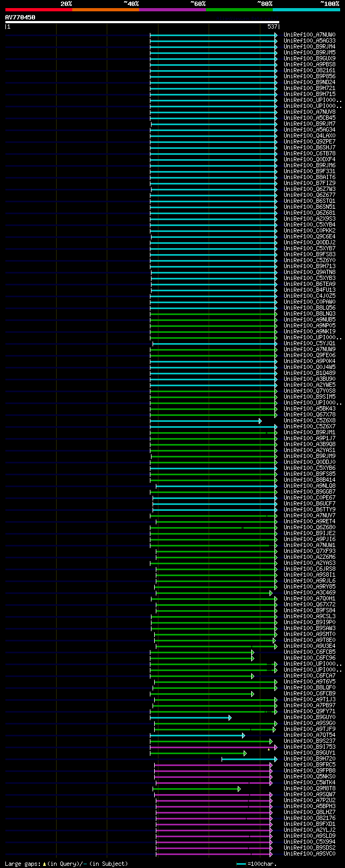Select the UniRef100_B6TTY9 label
The height and width of the screenshot is (868, 345).
(309, 510)
